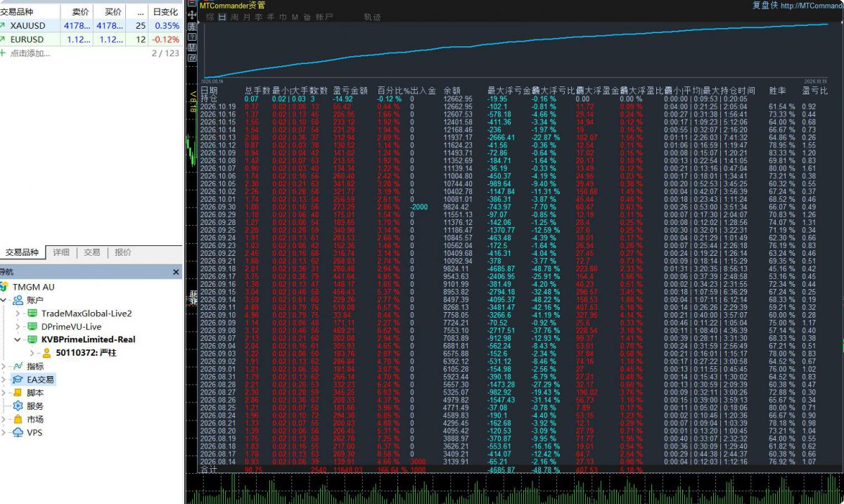Viewport: 844px width, 504px height.
Task: Click the 市场 market bag icon
Action: pos(18,420)
